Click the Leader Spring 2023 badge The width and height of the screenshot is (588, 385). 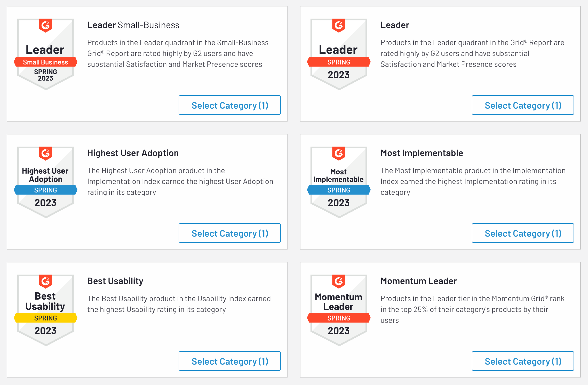(x=339, y=54)
